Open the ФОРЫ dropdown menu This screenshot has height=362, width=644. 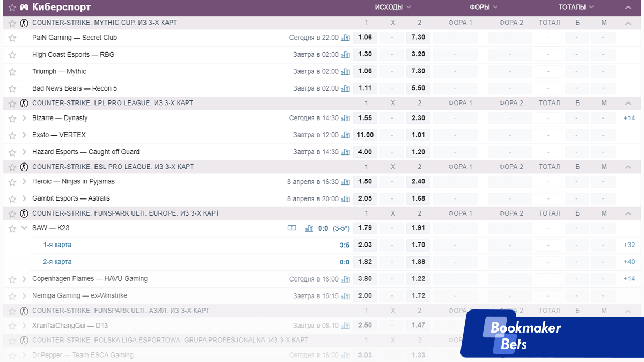coord(484,8)
